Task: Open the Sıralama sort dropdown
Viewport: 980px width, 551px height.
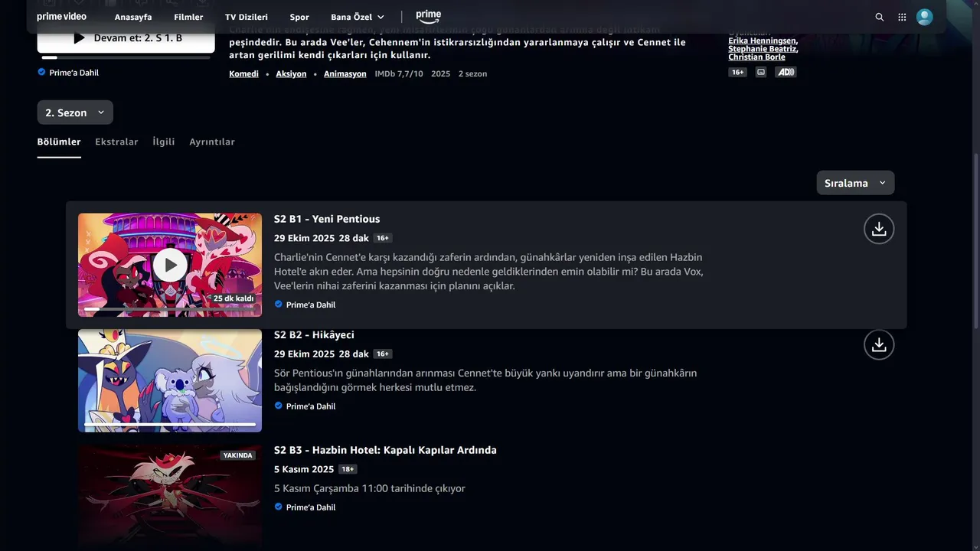Action: click(x=855, y=183)
